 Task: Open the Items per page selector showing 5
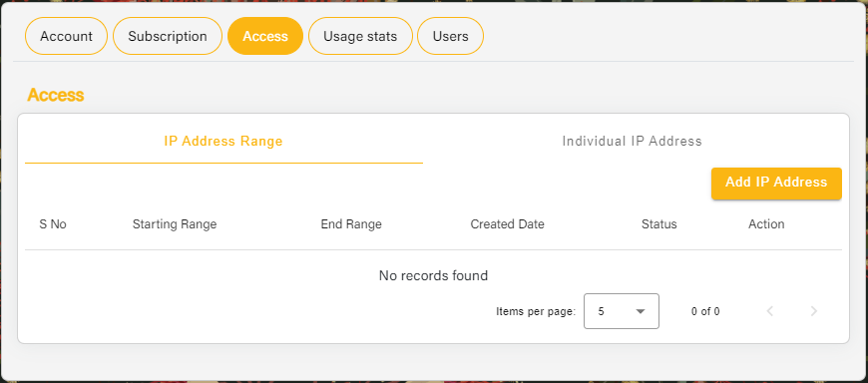622,311
